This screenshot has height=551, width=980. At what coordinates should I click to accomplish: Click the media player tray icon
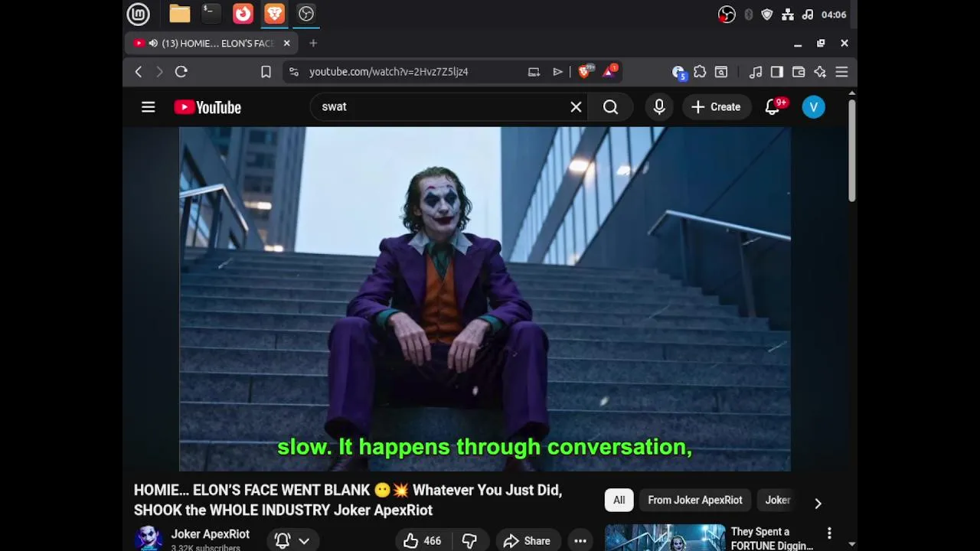tap(808, 15)
